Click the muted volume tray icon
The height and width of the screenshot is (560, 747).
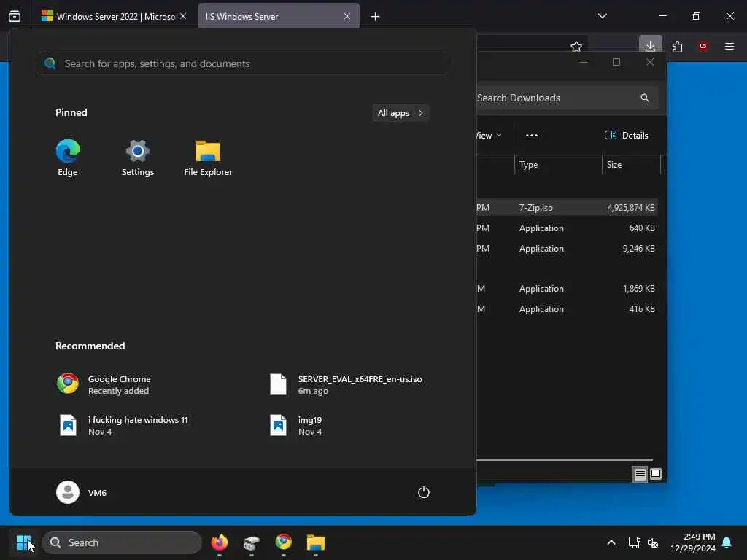(x=653, y=542)
